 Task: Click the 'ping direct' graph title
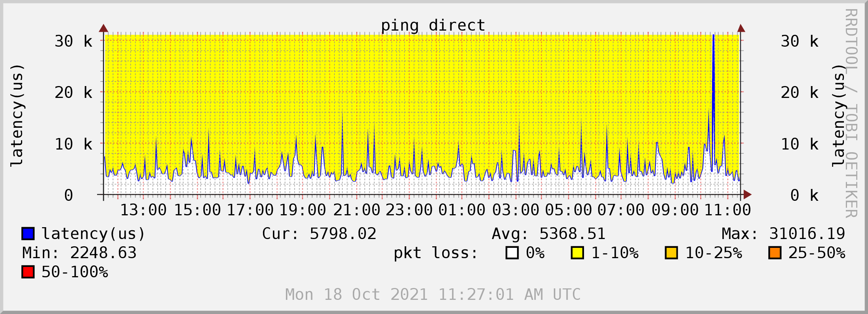tap(433, 26)
